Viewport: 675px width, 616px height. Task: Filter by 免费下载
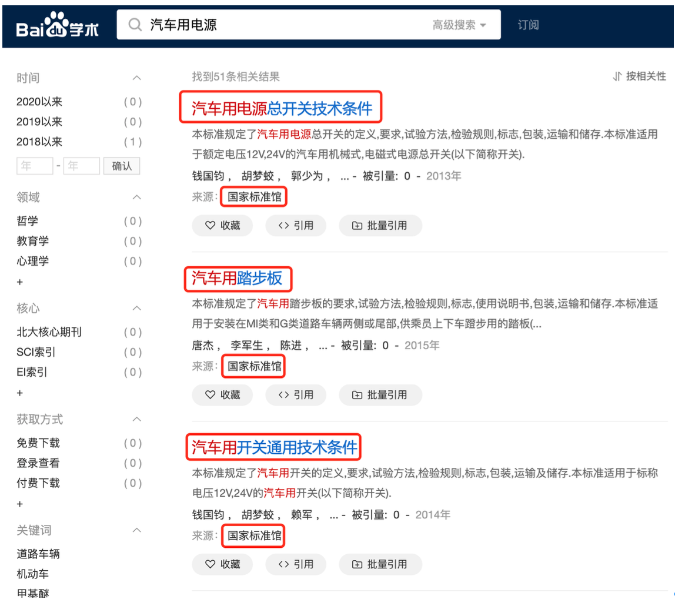[38, 443]
